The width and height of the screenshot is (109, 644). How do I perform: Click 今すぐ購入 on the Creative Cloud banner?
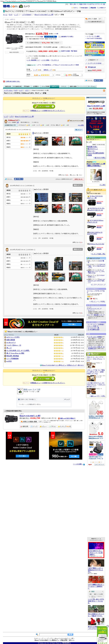72,324
